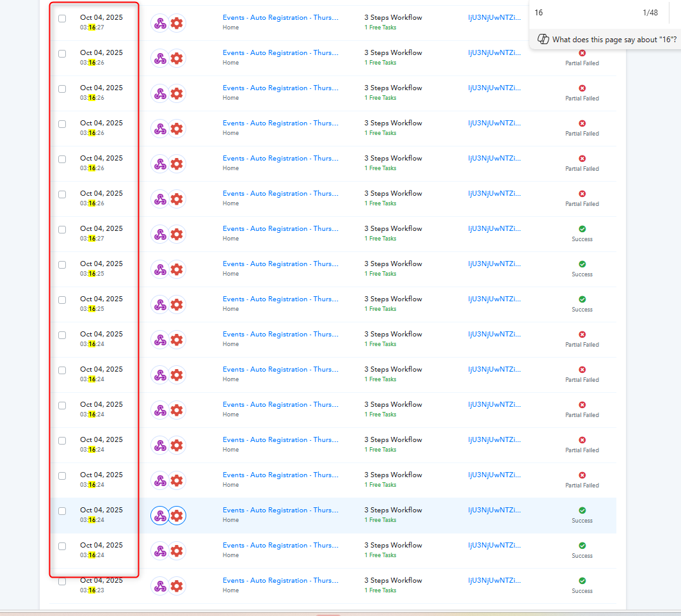Click the 1/48 match counter in find bar
The height and width of the screenshot is (616, 681).
click(x=650, y=13)
